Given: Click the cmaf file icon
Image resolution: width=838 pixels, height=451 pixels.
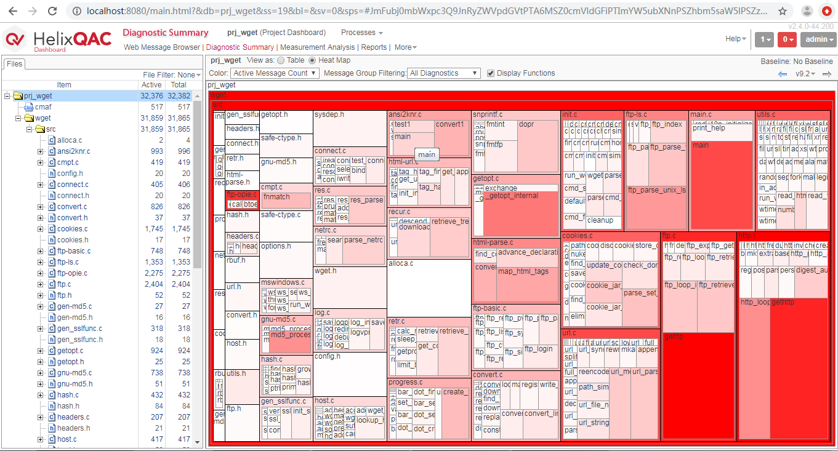Looking at the screenshot, I should [28, 107].
